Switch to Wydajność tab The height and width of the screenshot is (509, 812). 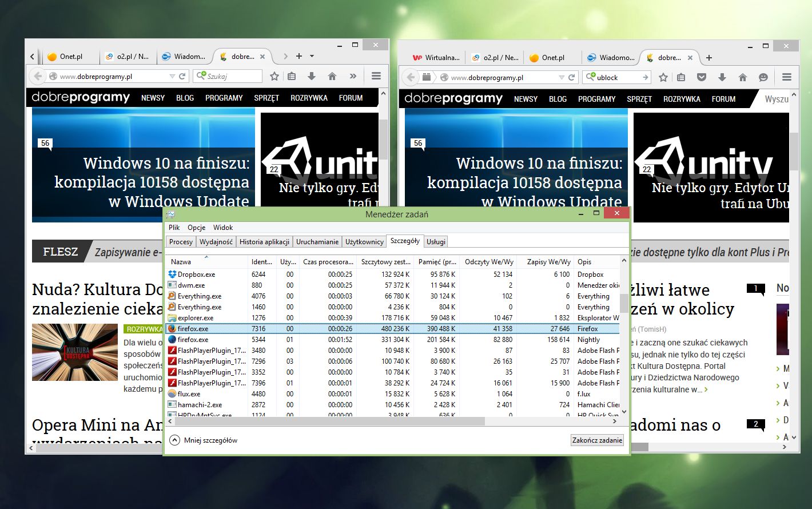coord(216,242)
